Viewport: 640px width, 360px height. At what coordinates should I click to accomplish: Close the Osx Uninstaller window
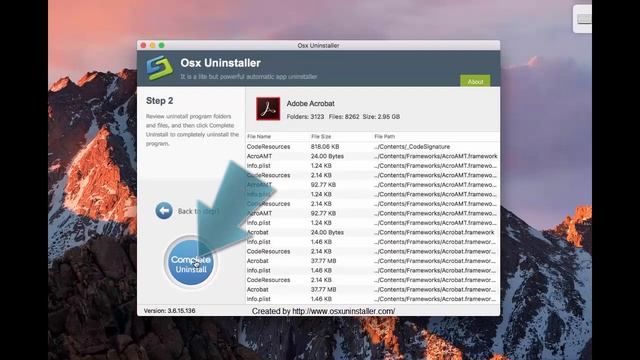tap(143, 45)
